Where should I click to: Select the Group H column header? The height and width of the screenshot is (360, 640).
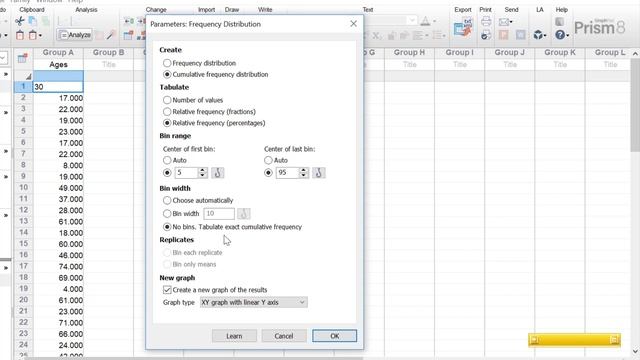(409, 53)
